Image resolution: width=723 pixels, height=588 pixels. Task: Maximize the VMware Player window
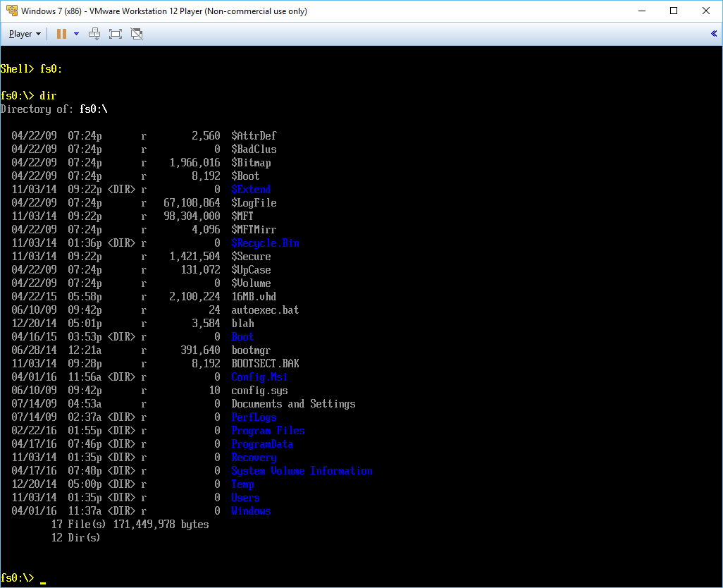pos(674,11)
